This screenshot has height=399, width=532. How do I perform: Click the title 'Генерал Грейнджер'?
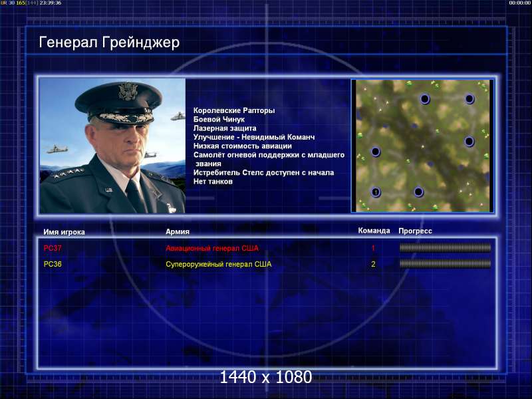[109, 43]
